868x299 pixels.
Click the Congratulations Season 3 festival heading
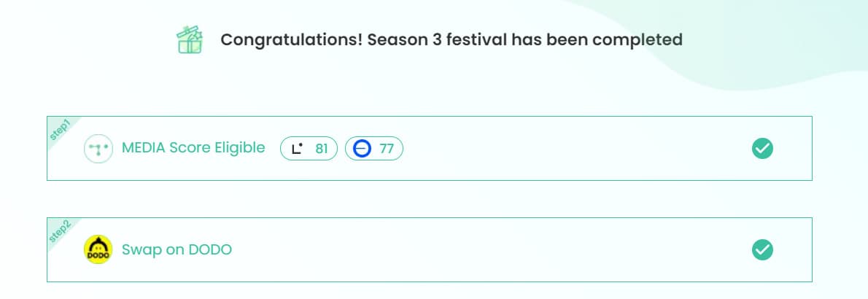pyautogui.click(x=452, y=40)
